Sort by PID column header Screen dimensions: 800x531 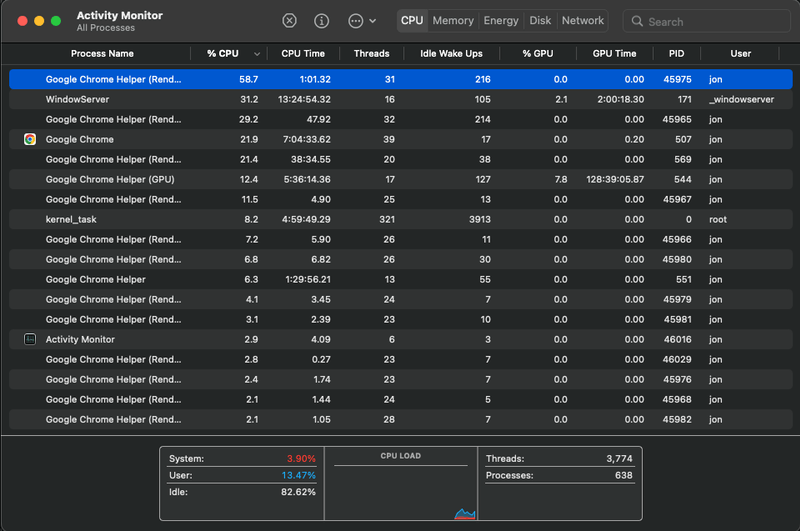point(677,54)
